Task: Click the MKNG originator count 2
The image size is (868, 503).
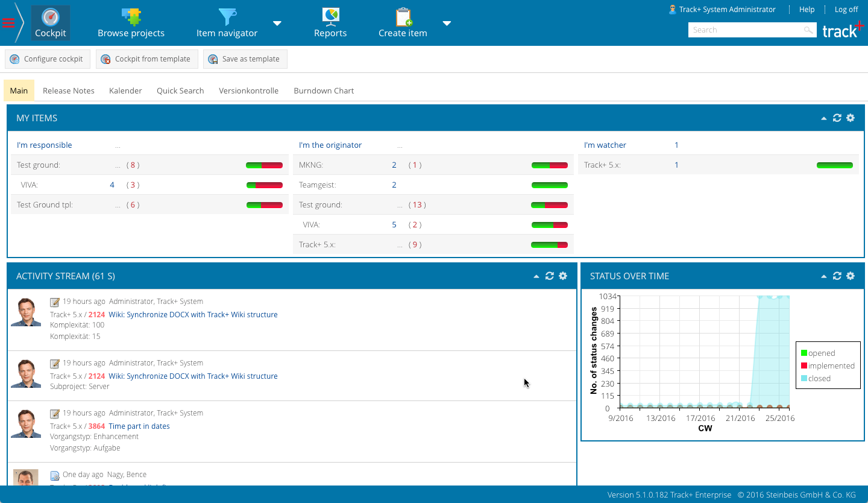Action: tap(394, 165)
